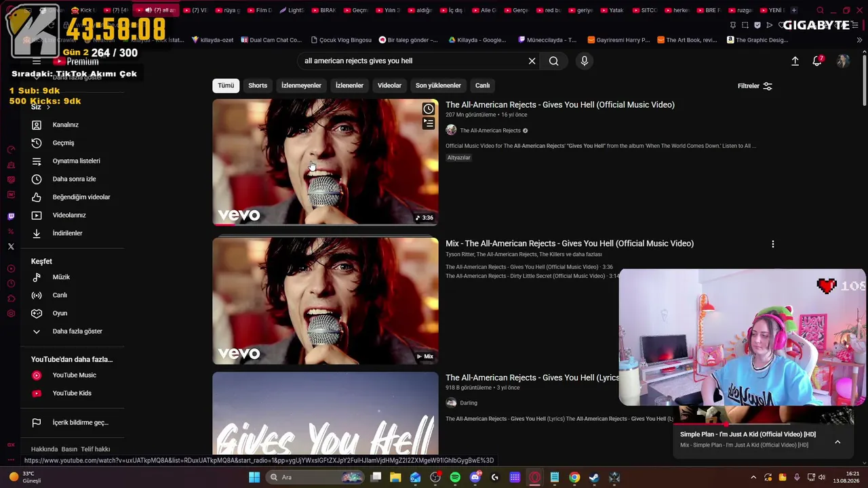Show hidden system tray icons
Image resolution: width=868 pixels, height=488 pixels.
coord(753,477)
